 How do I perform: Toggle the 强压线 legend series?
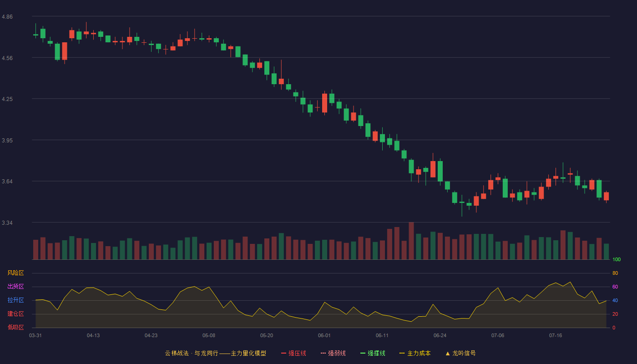[x=293, y=353]
